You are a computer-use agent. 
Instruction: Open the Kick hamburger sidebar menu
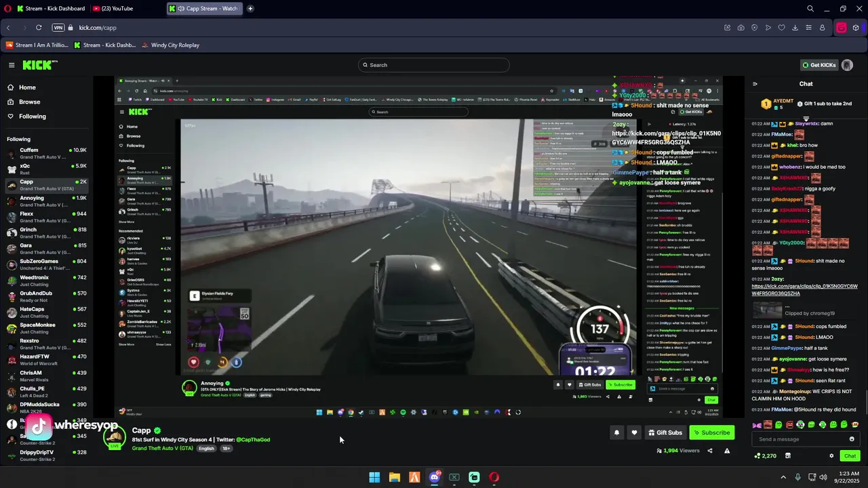tap(12, 65)
